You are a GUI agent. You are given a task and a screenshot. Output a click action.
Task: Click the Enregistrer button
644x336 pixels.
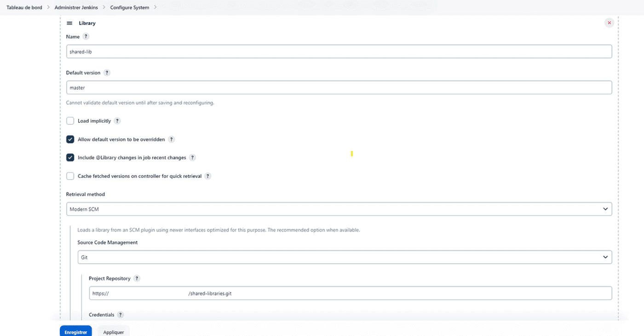pyautogui.click(x=76, y=331)
